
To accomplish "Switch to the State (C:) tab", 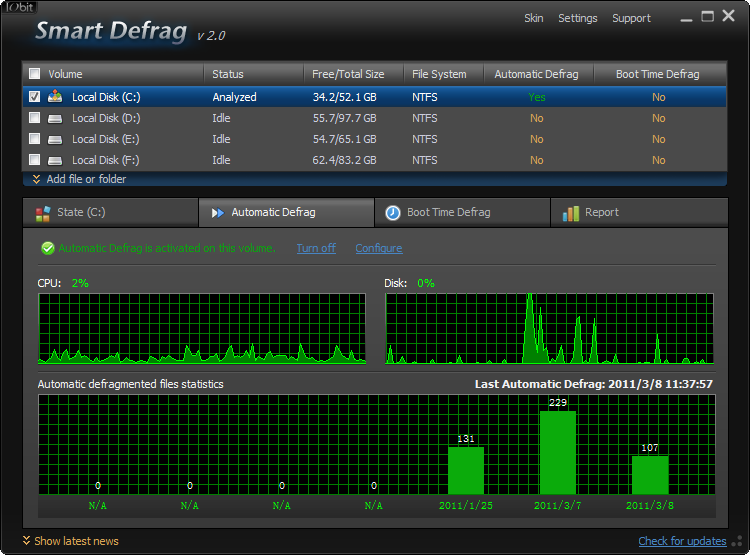I will [x=110, y=212].
